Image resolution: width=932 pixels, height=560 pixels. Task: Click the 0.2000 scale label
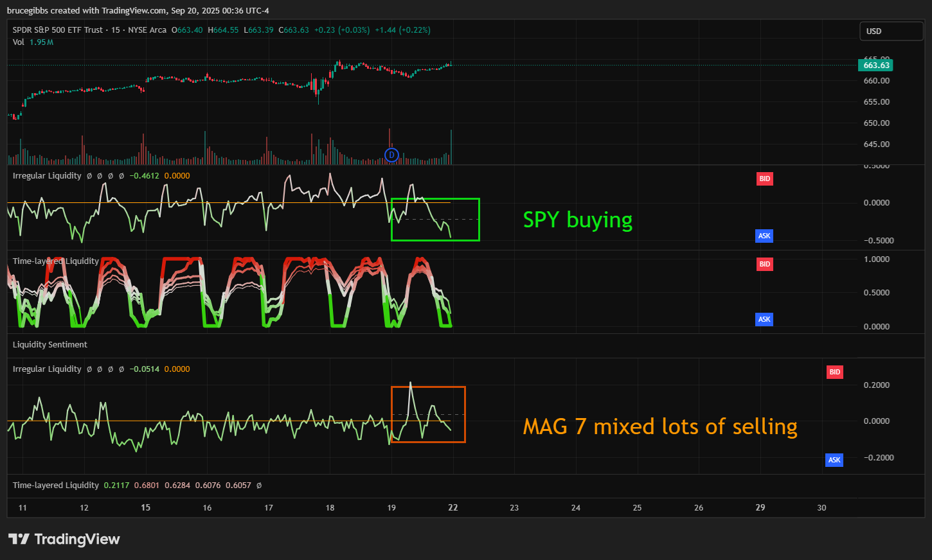(x=877, y=385)
